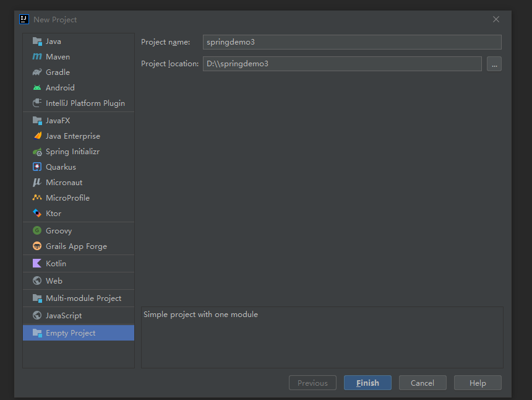532x400 pixels.
Task: Pick the Spring Initializr label
Action: (72, 152)
